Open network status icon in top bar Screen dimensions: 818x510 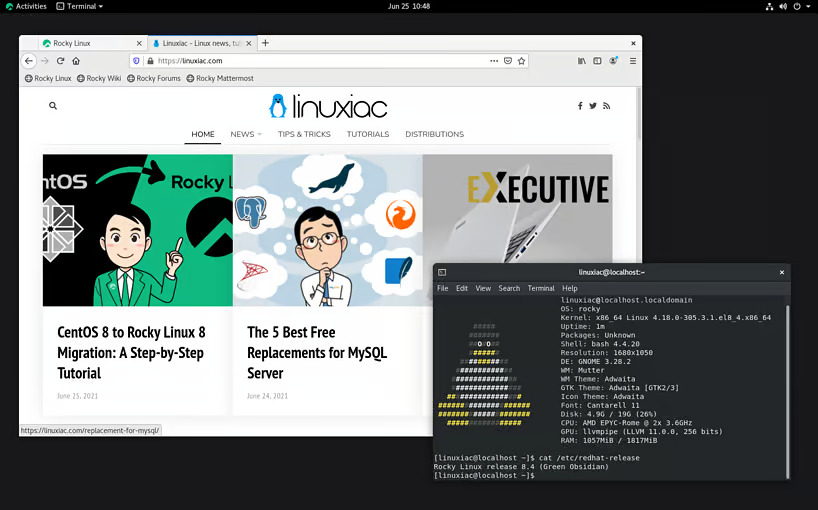[769, 6]
